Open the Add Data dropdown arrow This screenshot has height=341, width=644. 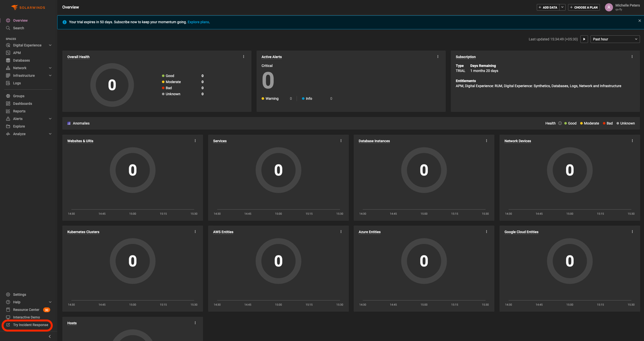pos(562,7)
